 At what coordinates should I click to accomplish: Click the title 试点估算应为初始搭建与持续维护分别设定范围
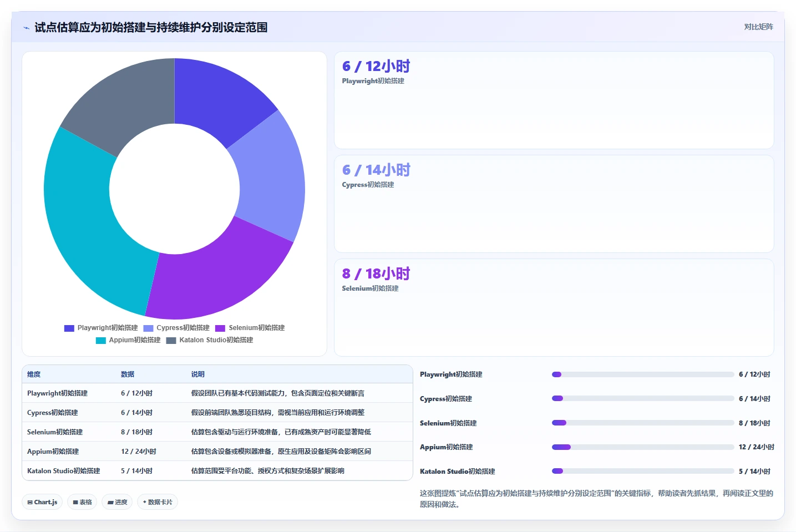[151, 28]
